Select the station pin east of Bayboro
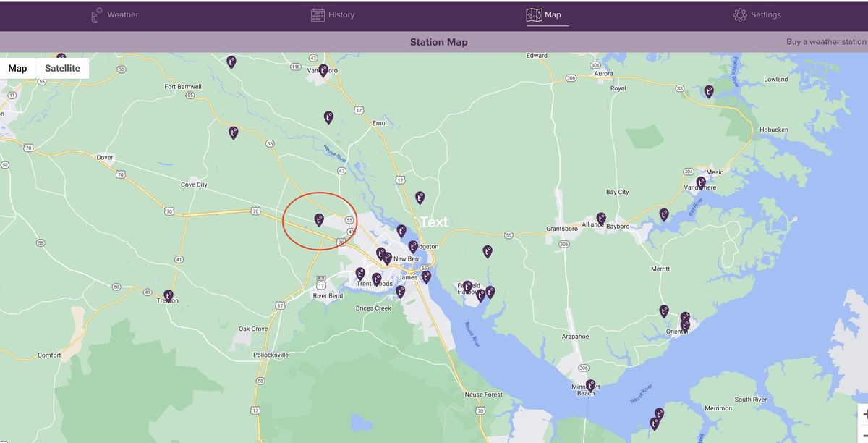 coord(664,214)
